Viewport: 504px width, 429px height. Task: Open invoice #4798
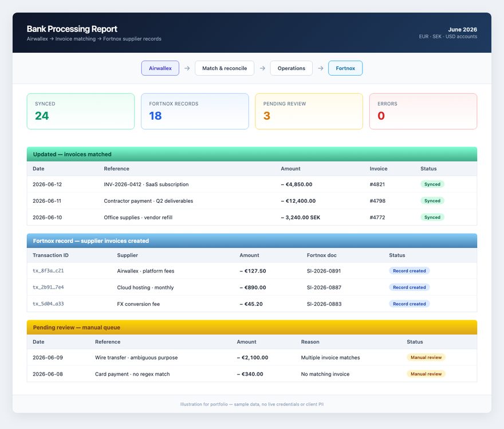[377, 201]
